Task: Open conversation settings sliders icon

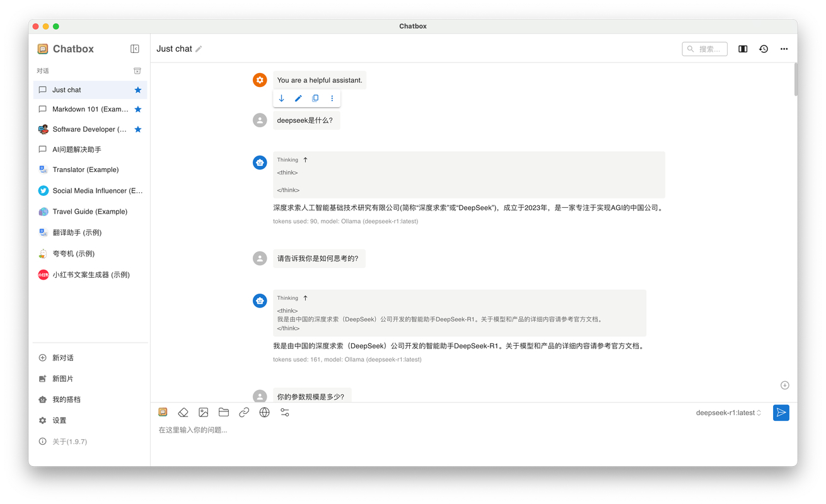Action: (x=285, y=412)
